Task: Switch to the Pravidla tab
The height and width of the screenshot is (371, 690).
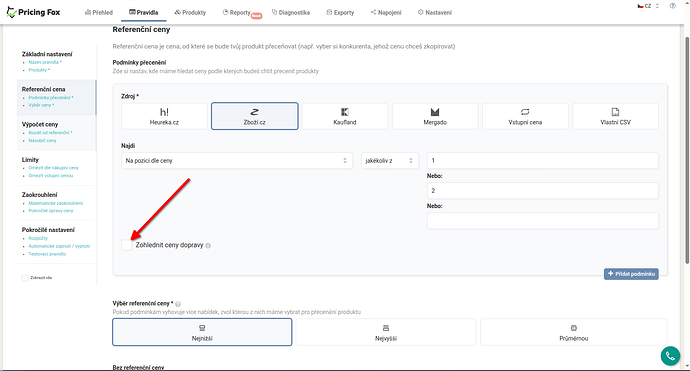Action: (143, 12)
